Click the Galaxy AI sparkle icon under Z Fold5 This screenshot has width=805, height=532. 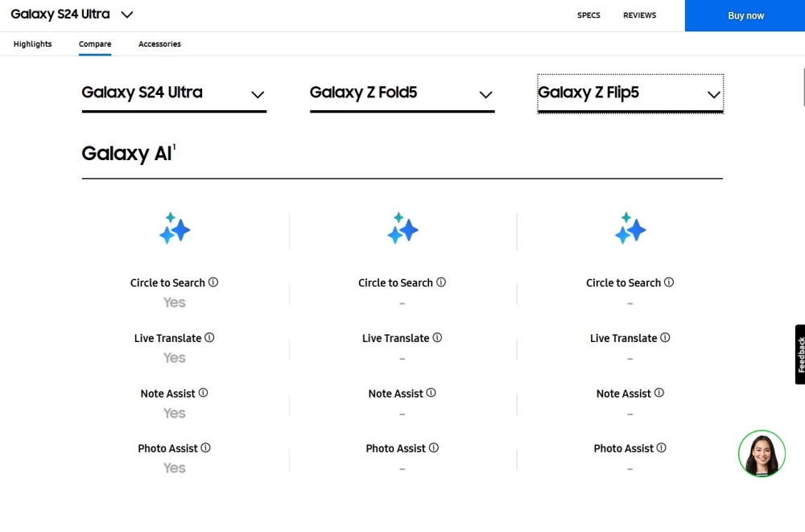402,228
